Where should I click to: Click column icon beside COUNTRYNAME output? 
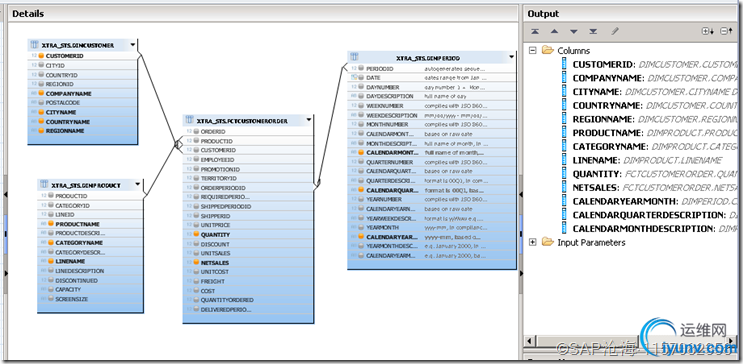click(564, 105)
